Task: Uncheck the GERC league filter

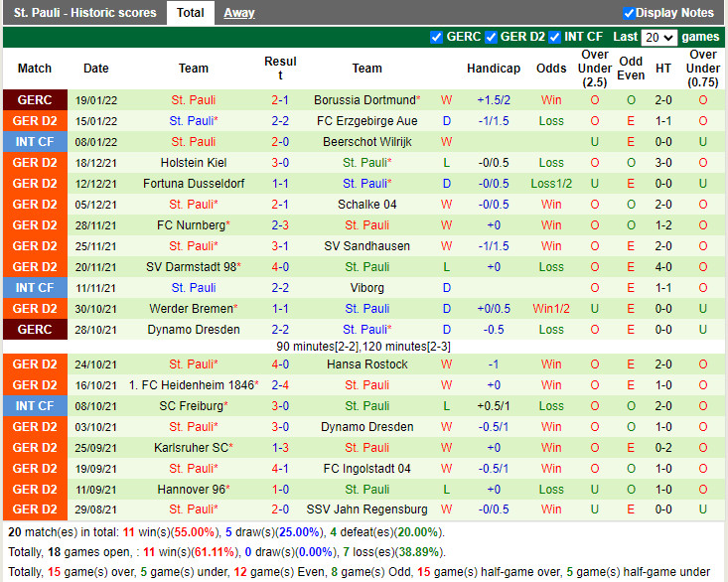Action: (x=436, y=37)
